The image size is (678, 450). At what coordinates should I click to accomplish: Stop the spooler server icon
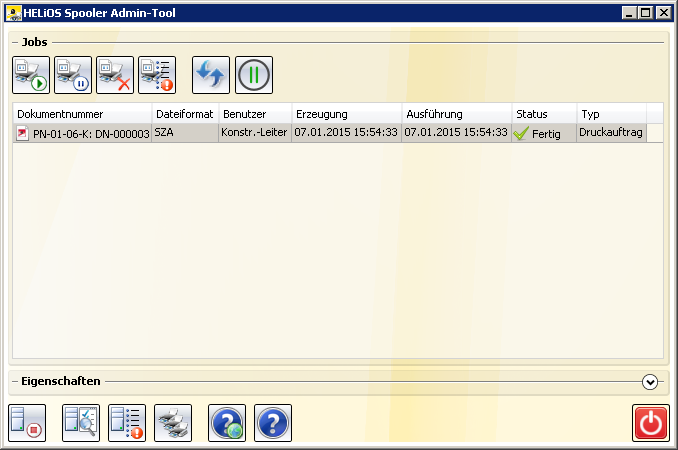click(x=27, y=423)
